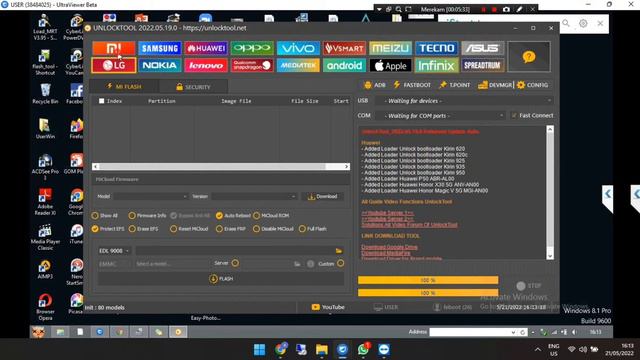
Task: Open the T.POINT toolbar function
Action: (x=454, y=85)
